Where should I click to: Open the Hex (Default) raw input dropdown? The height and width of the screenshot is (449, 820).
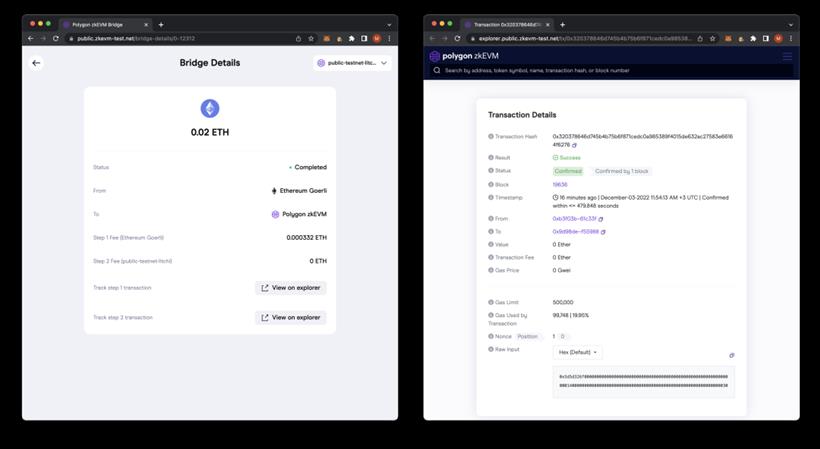(577, 352)
